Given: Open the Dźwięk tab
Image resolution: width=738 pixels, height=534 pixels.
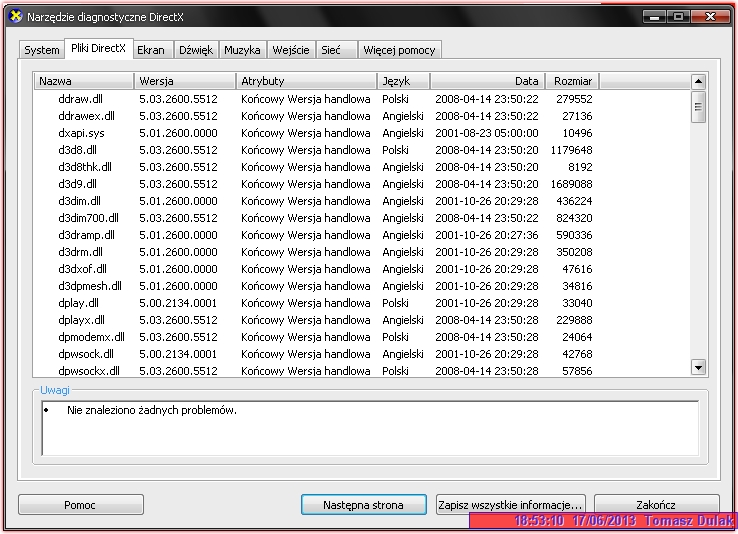Looking at the screenshot, I should pyautogui.click(x=196, y=50).
